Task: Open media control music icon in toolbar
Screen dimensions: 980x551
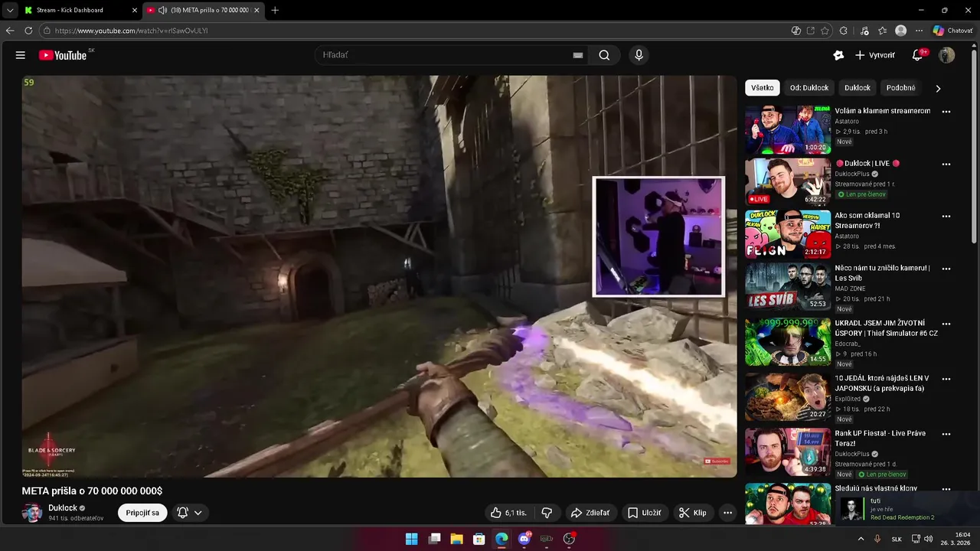Action: point(864,31)
